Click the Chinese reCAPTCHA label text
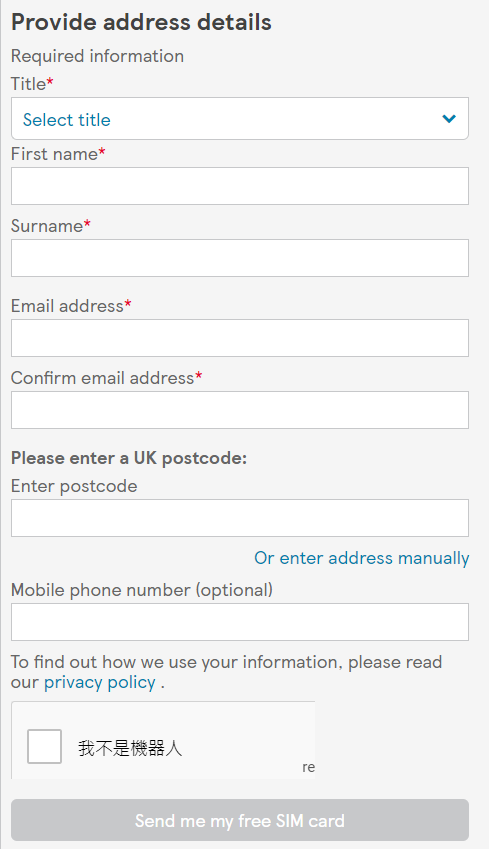The image size is (489, 849). pyautogui.click(x=130, y=748)
